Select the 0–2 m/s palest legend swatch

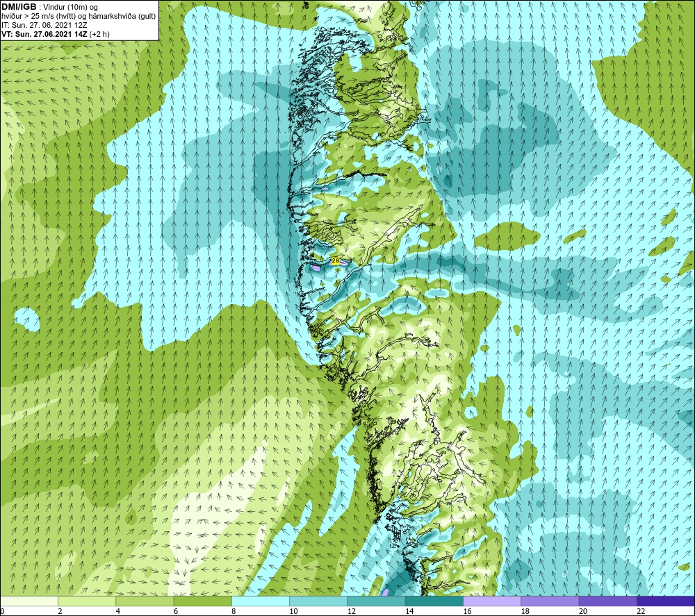click(x=29, y=601)
